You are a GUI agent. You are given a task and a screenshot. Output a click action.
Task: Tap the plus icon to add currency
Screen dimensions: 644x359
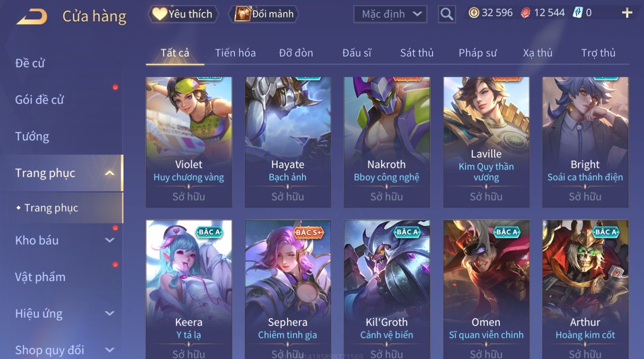point(627,13)
